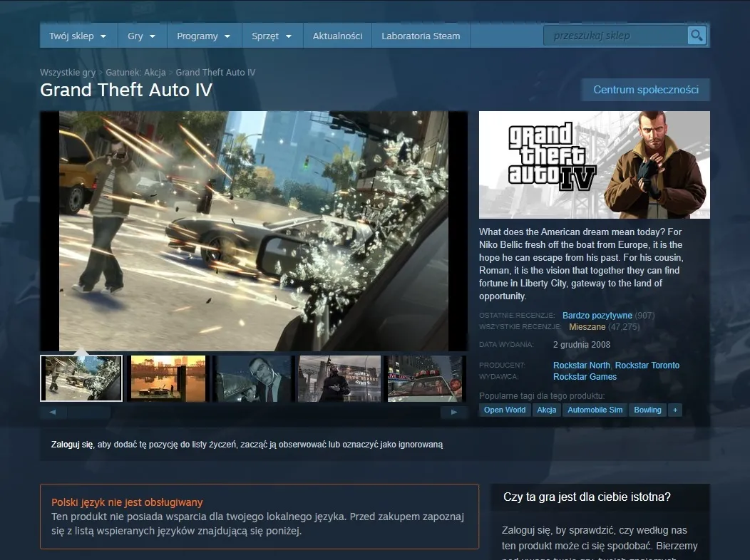Image resolution: width=750 pixels, height=560 pixels.
Task: Open Laboratoria Steam page
Action: click(421, 36)
